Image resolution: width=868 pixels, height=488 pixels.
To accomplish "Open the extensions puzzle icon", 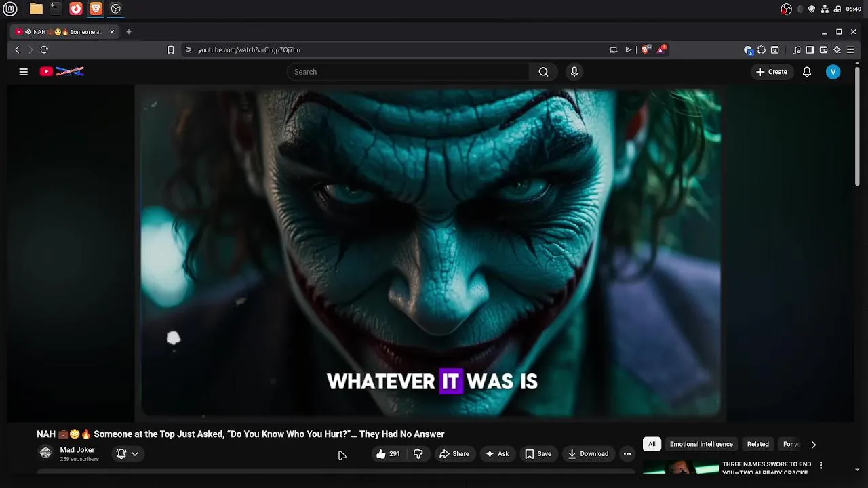I will click(762, 49).
